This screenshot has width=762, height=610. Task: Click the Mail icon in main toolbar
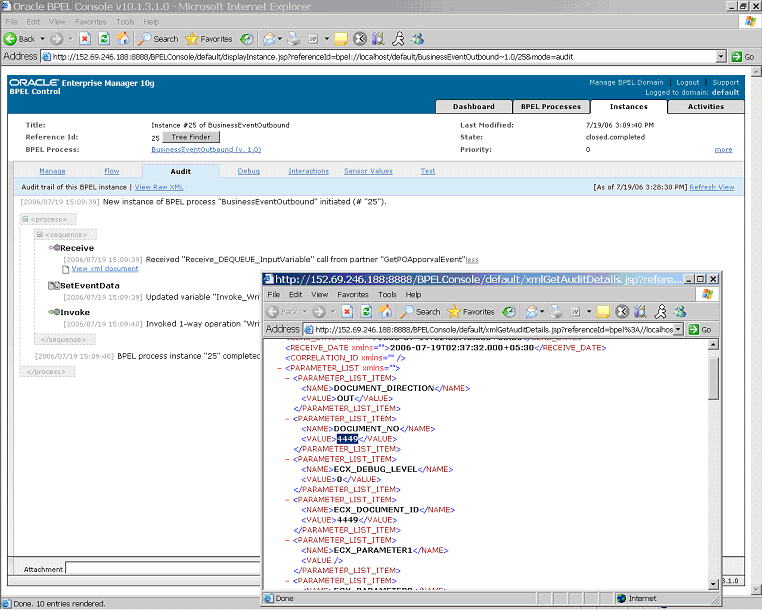[269, 39]
